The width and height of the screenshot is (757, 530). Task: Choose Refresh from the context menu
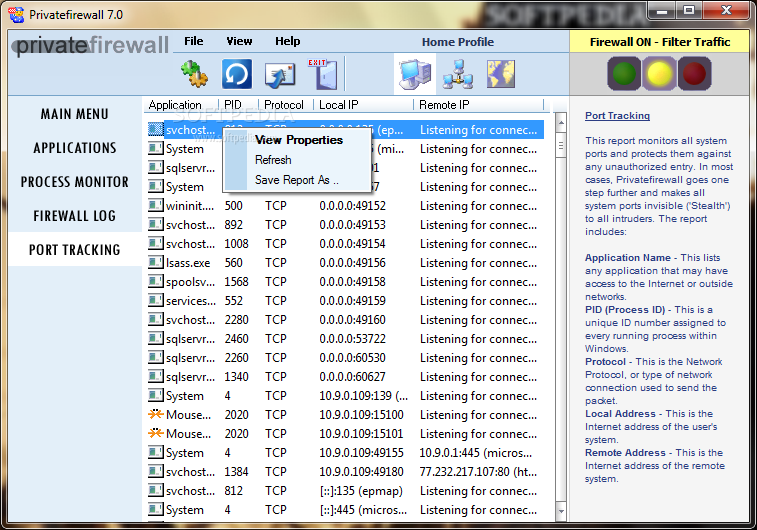pos(273,160)
